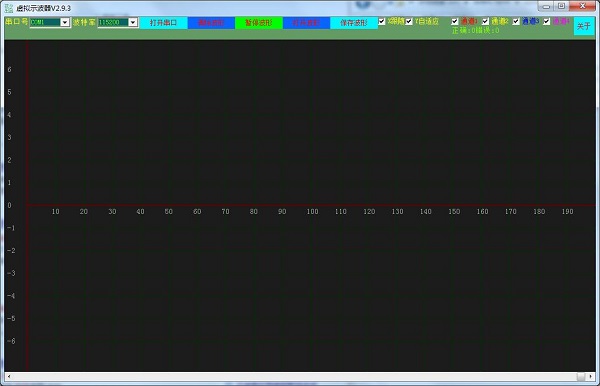This screenshot has width=600, height=386.
Task: Close the 虚拟示波器 window
Action: click(x=582, y=6)
